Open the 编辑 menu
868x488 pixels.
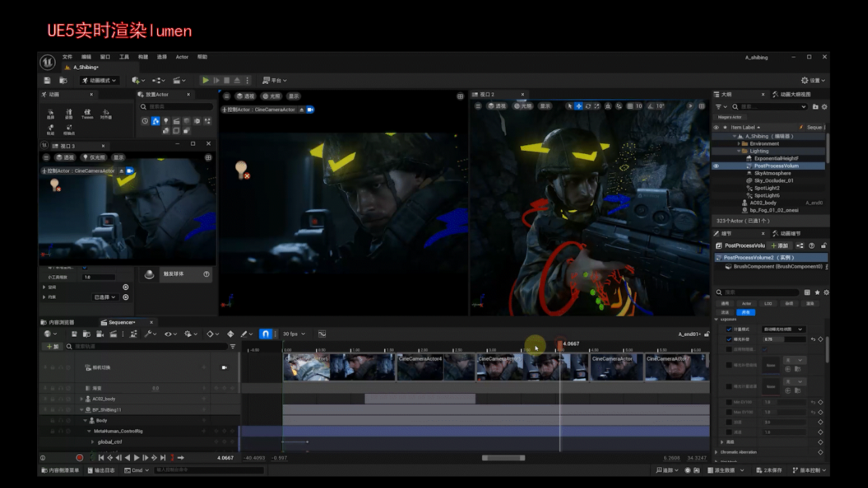86,57
